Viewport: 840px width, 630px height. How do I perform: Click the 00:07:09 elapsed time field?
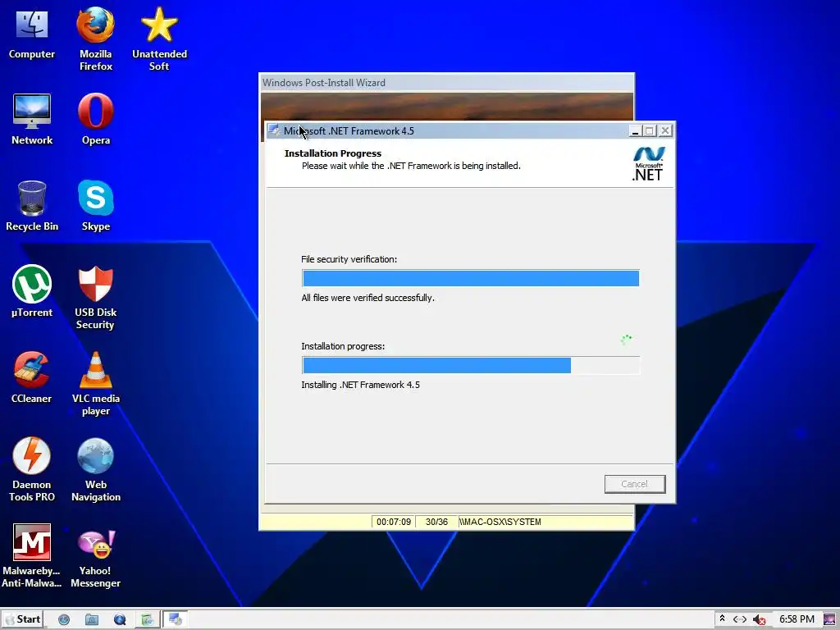pos(394,522)
